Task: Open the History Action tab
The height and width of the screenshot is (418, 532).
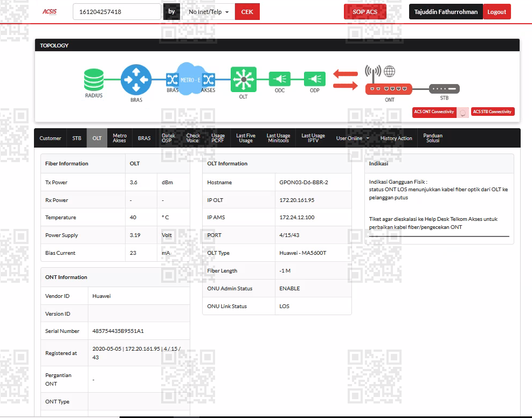Action: coord(396,138)
